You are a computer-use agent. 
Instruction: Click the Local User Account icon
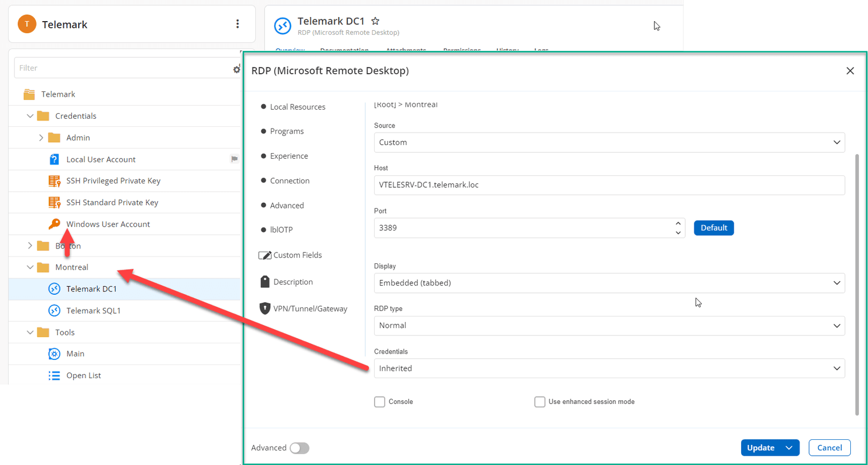54,159
